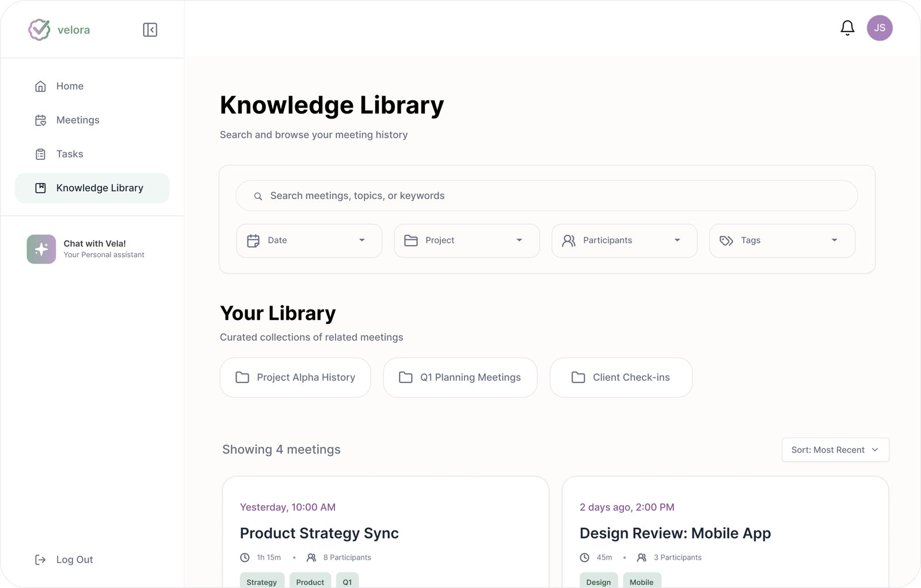
Task: Click folder icon of Client Check-ins
Action: coord(578,377)
